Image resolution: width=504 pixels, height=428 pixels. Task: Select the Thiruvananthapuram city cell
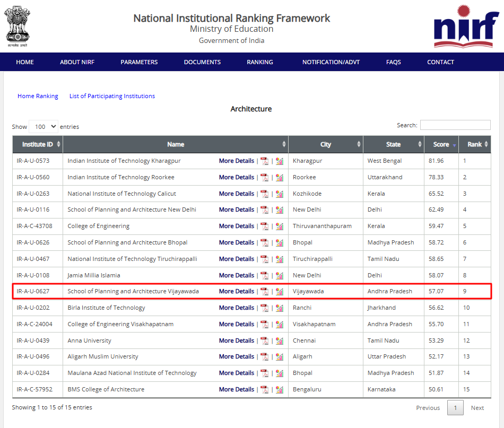326,226
